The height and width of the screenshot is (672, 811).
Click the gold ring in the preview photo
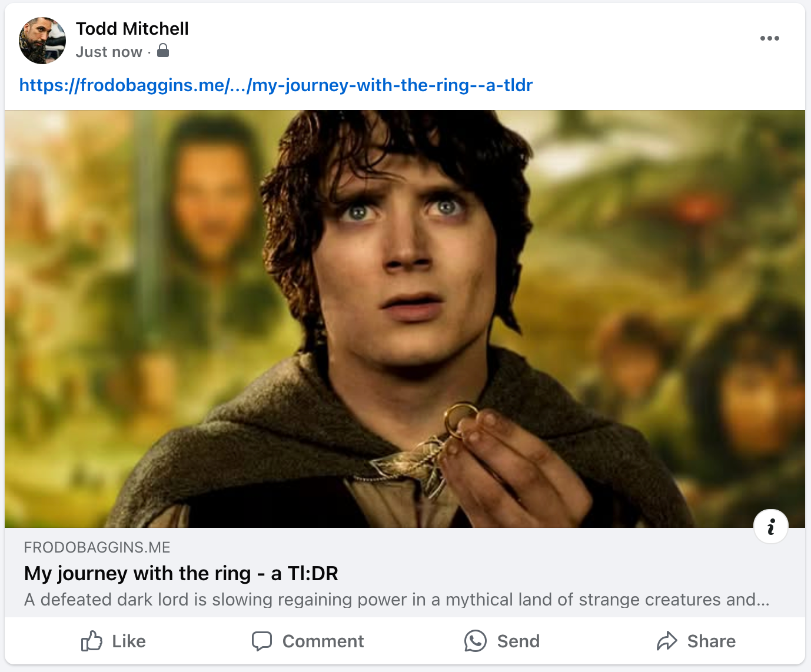click(460, 418)
